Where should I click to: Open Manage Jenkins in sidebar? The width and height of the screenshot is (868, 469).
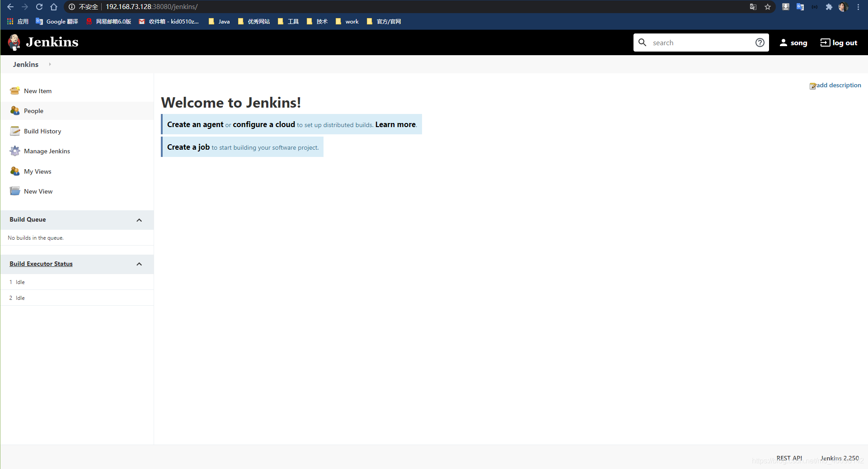[47, 151]
